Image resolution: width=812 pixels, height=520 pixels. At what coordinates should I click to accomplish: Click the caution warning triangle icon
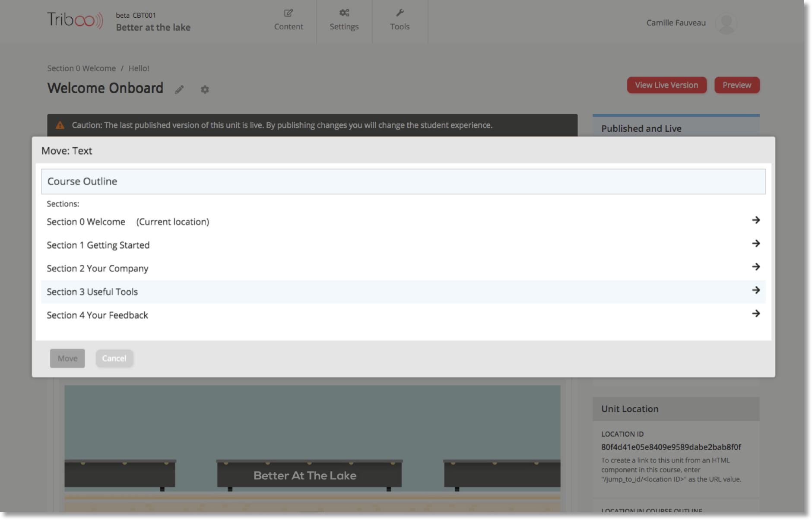pyautogui.click(x=60, y=125)
